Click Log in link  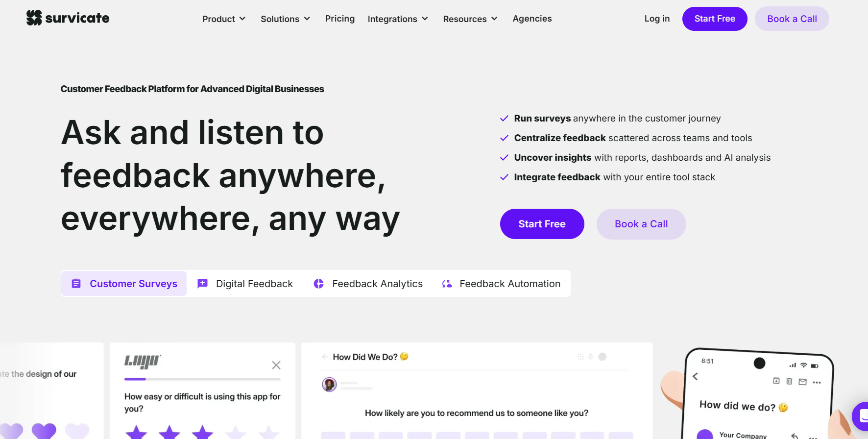point(657,19)
